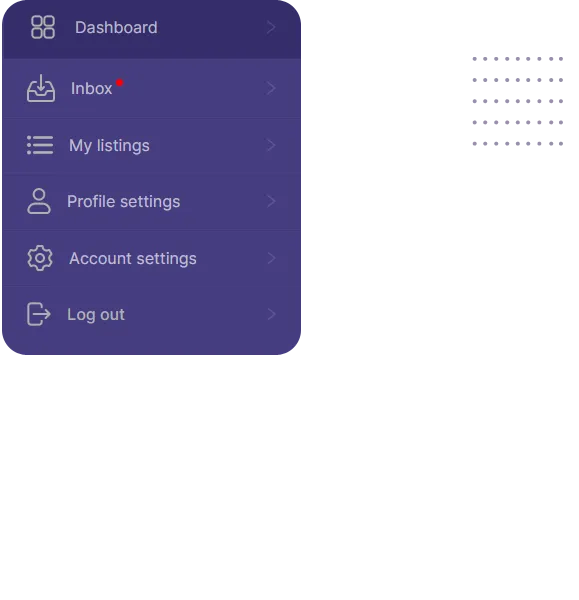The width and height of the screenshot is (579, 600).
Task: Open the Inbox menu item
Action: (152, 88)
